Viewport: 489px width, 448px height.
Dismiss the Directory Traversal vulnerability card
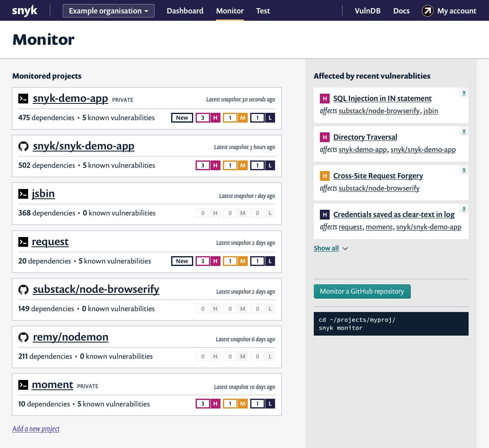pos(464,131)
